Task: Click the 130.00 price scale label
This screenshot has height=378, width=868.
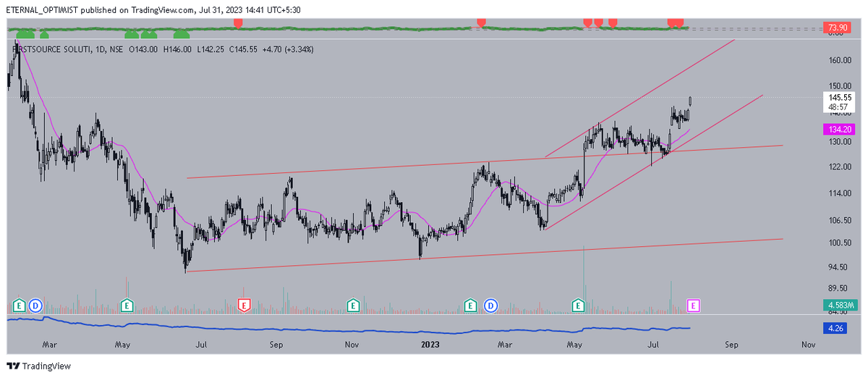Action: [x=839, y=142]
